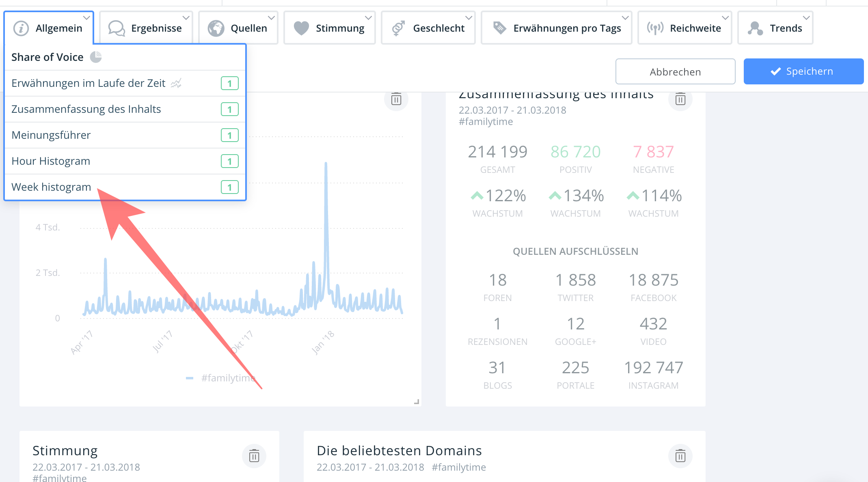Click the Reichweite antenna icon

(x=655, y=28)
